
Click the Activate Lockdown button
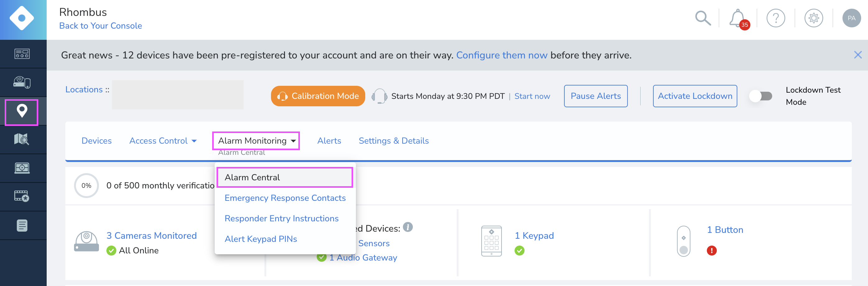[695, 96]
